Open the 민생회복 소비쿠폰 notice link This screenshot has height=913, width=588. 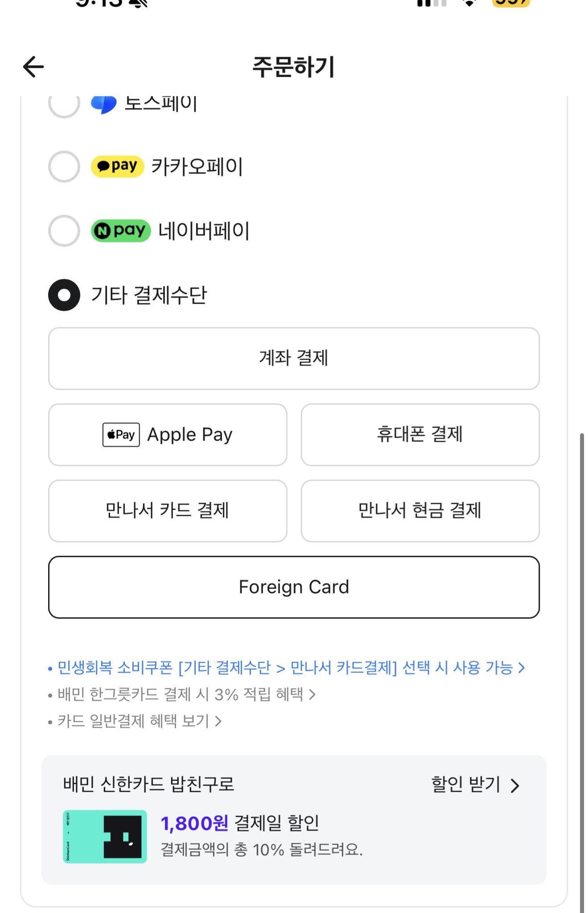pos(287,668)
